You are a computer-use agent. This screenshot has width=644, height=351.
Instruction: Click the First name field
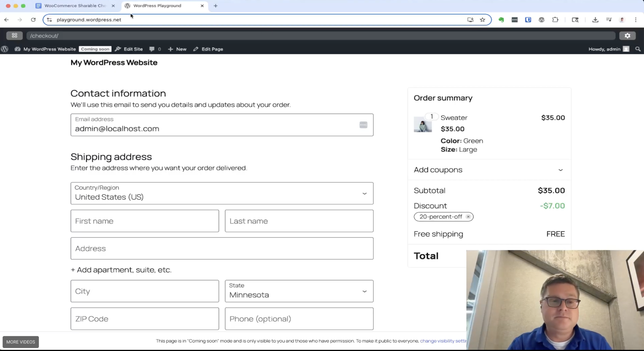(145, 221)
